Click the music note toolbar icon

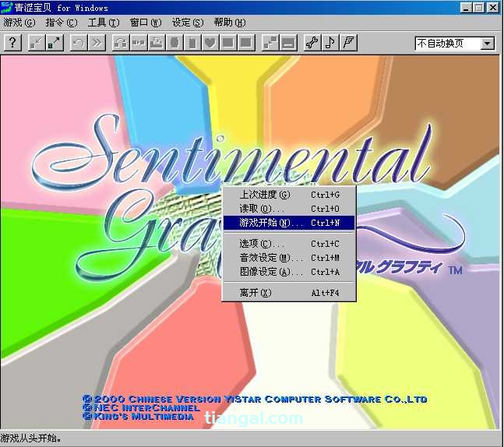[x=330, y=42]
